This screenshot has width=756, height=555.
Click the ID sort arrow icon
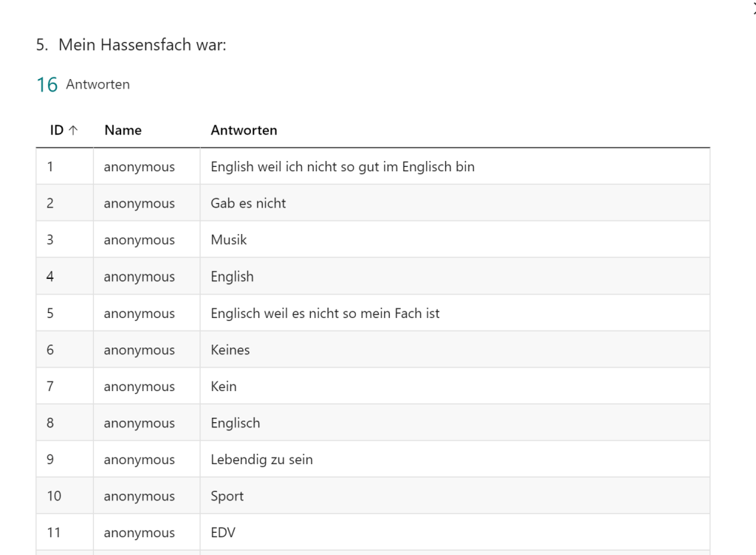click(x=73, y=131)
